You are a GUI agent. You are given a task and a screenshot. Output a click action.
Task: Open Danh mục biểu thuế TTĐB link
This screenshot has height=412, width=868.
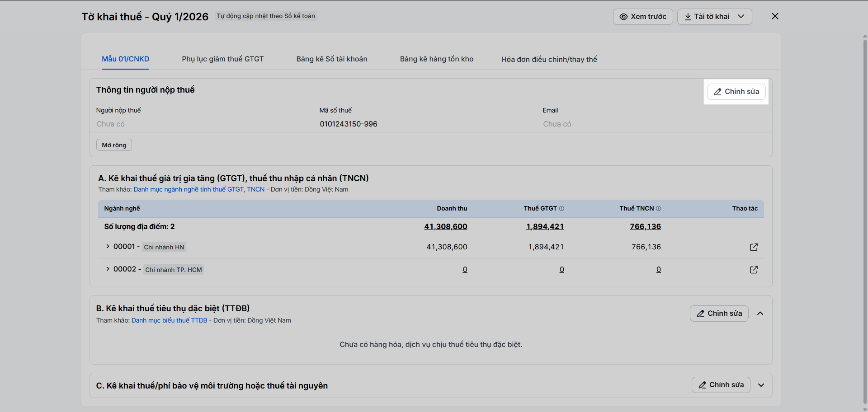169,321
